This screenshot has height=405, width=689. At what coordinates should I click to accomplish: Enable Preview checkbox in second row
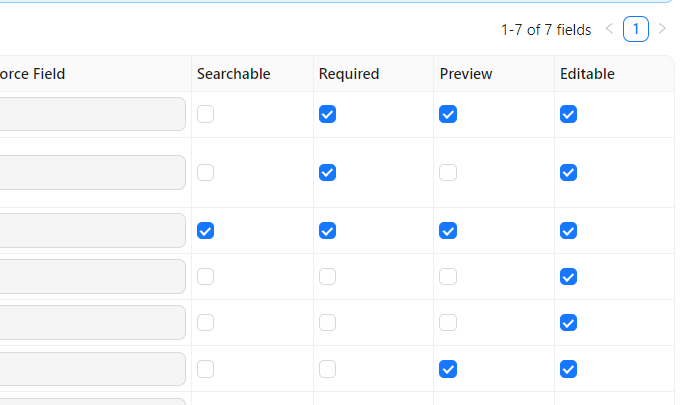(x=448, y=172)
